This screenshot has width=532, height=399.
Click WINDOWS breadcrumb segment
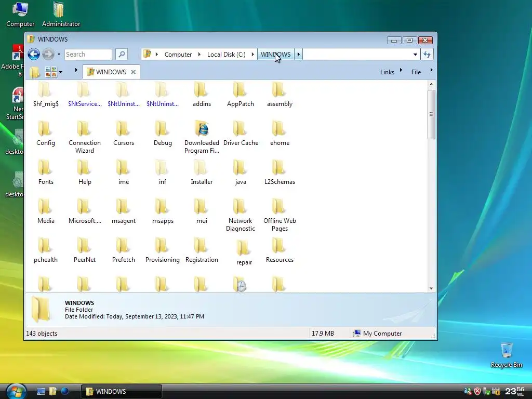click(275, 54)
